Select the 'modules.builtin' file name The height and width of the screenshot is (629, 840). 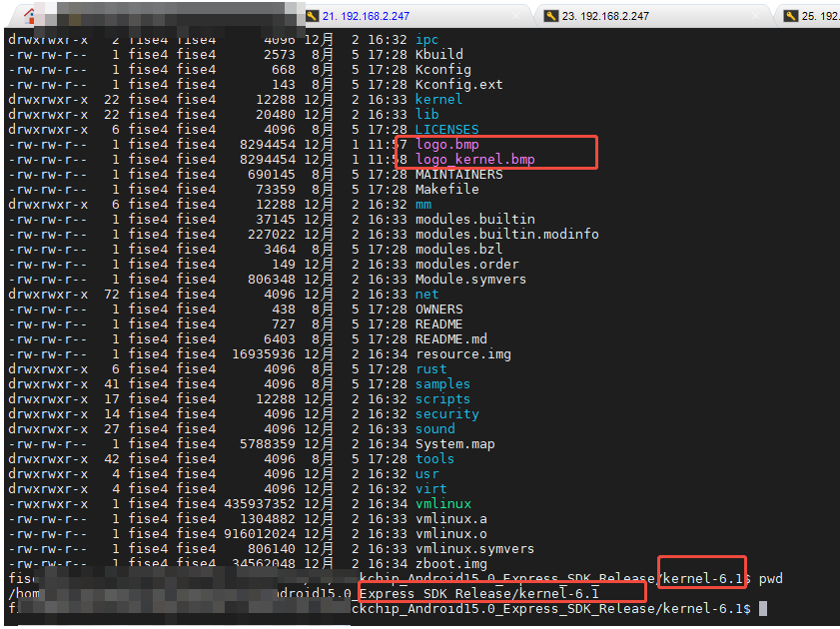tap(475, 220)
